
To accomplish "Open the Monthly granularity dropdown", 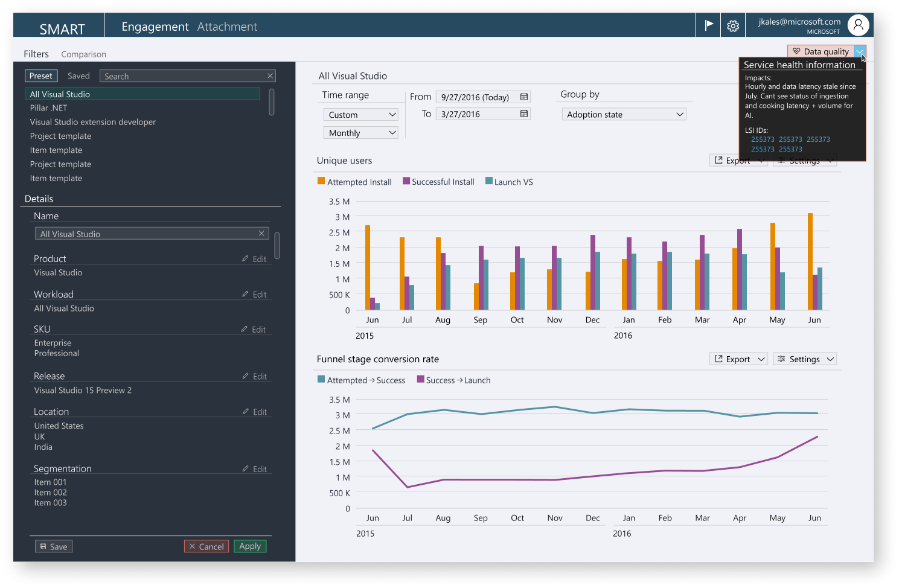I will click(361, 133).
